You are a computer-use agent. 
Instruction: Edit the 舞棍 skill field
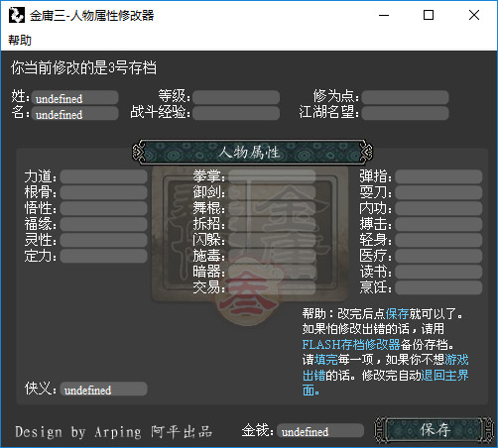[x=272, y=208]
